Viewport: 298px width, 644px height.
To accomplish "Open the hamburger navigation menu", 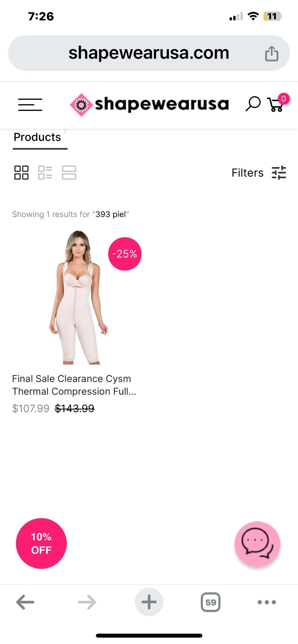I will [30, 105].
